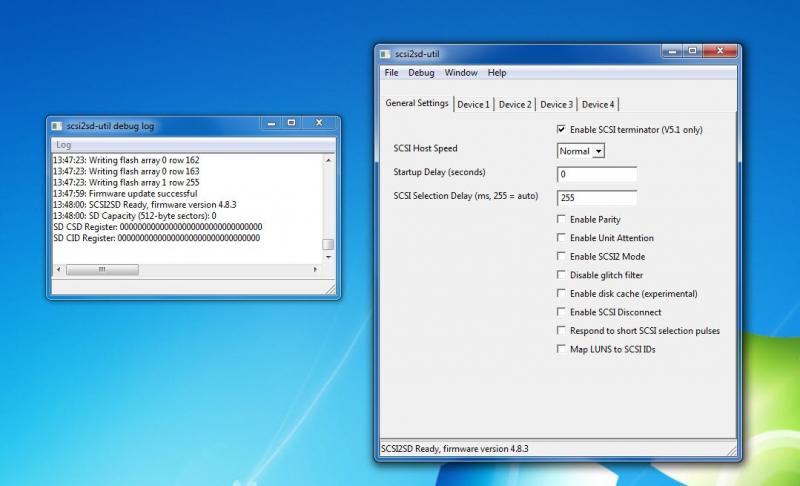This screenshot has width=800, height=486.
Task: Click debug log vertical scrollbar up arrow
Action: (x=328, y=160)
